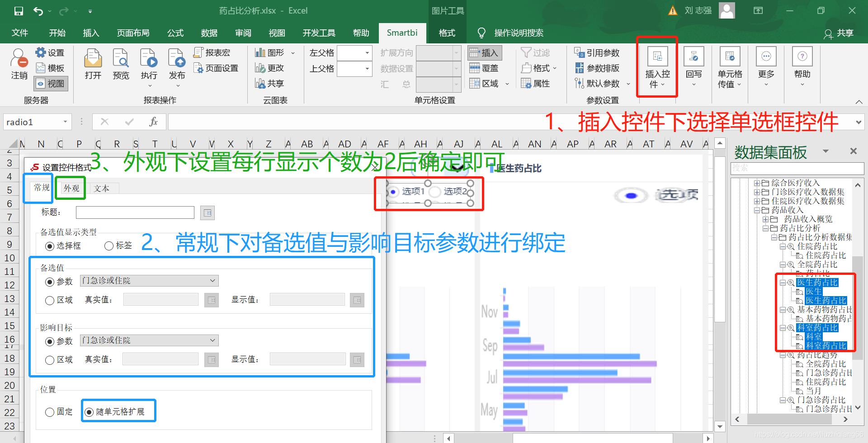
Task: Click 操作说明搜索 search box
Action: coord(519,33)
